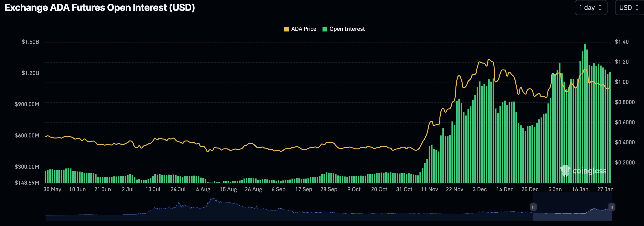Screen dimensions: 644x226
Task: Click the 20 Oct date label
Action: [x=379, y=189]
